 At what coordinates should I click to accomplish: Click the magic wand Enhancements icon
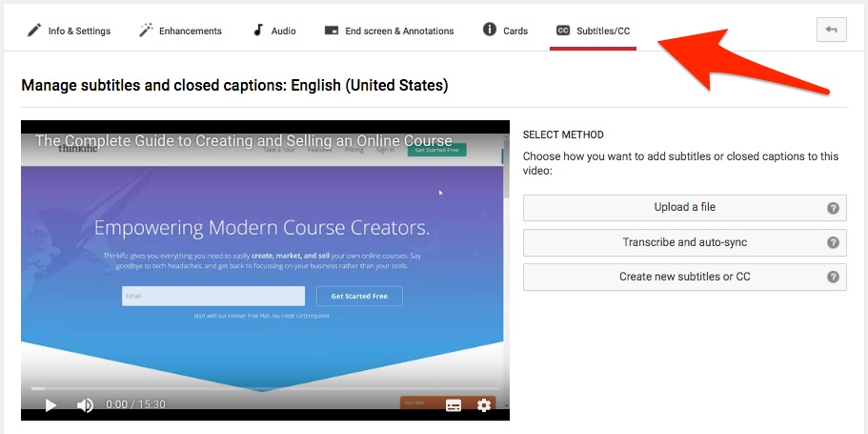146,31
